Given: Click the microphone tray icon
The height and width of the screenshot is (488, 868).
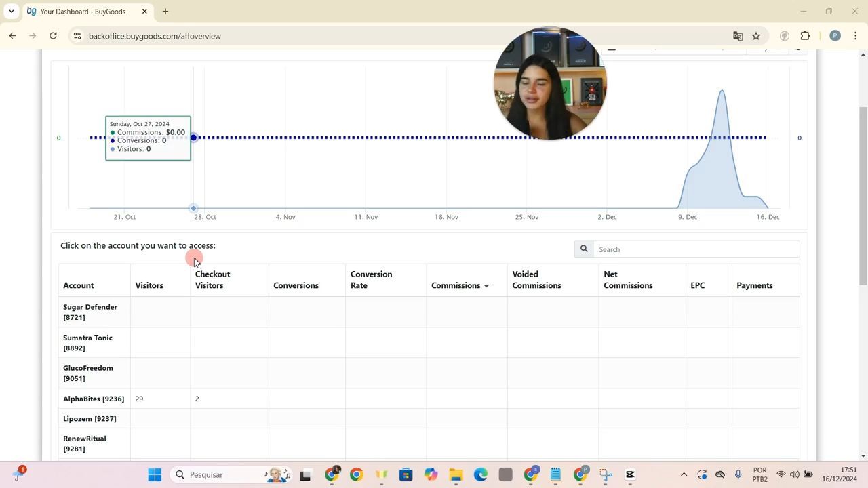Looking at the screenshot, I should [x=738, y=474].
